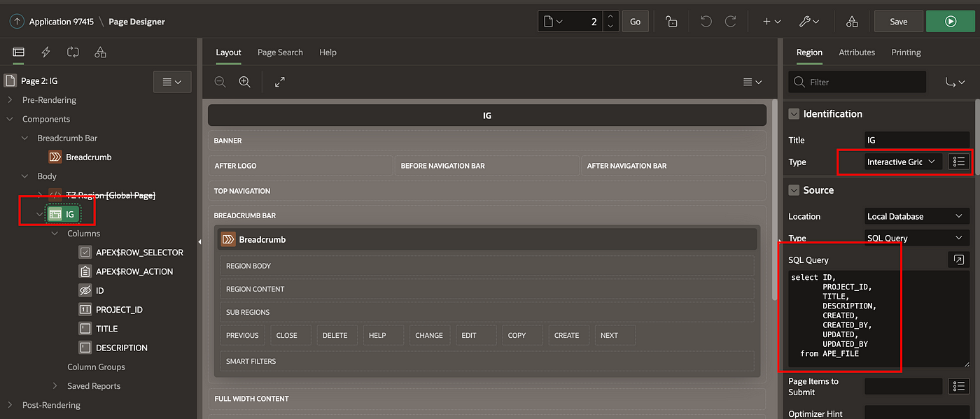This screenshot has width=980, height=419.
Task: Select the Page Shared Components tab icon
Action: (x=100, y=52)
